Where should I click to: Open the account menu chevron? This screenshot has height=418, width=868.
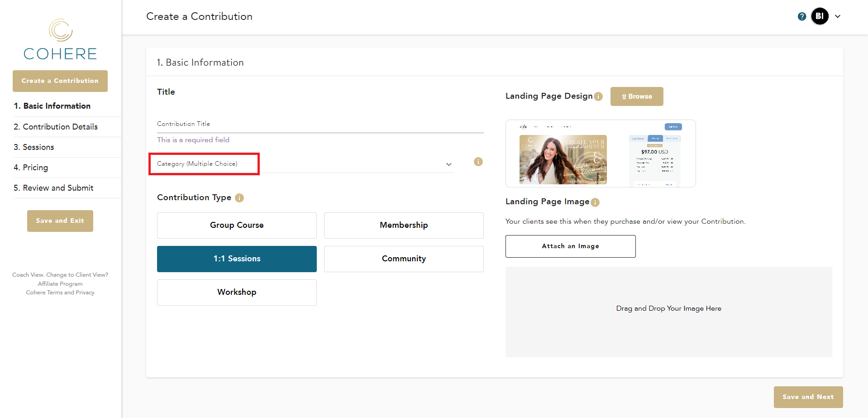pyautogui.click(x=838, y=16)
